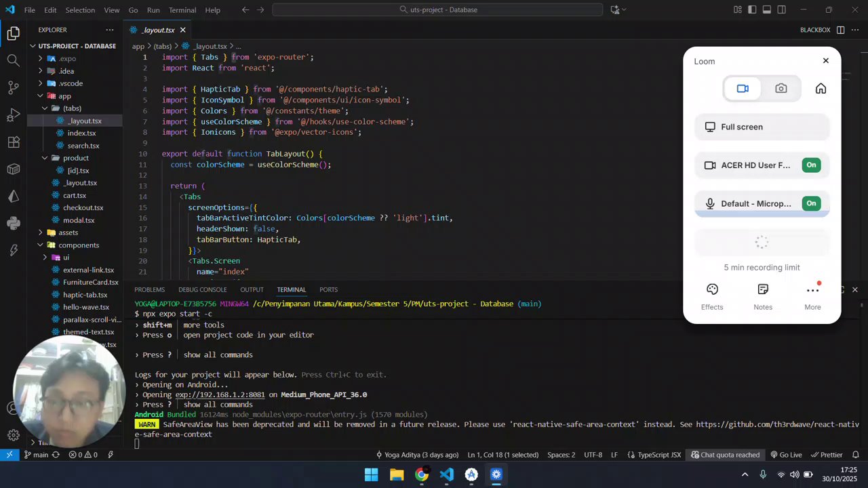
Task: Click the command center search box
Action: (437, 10)
